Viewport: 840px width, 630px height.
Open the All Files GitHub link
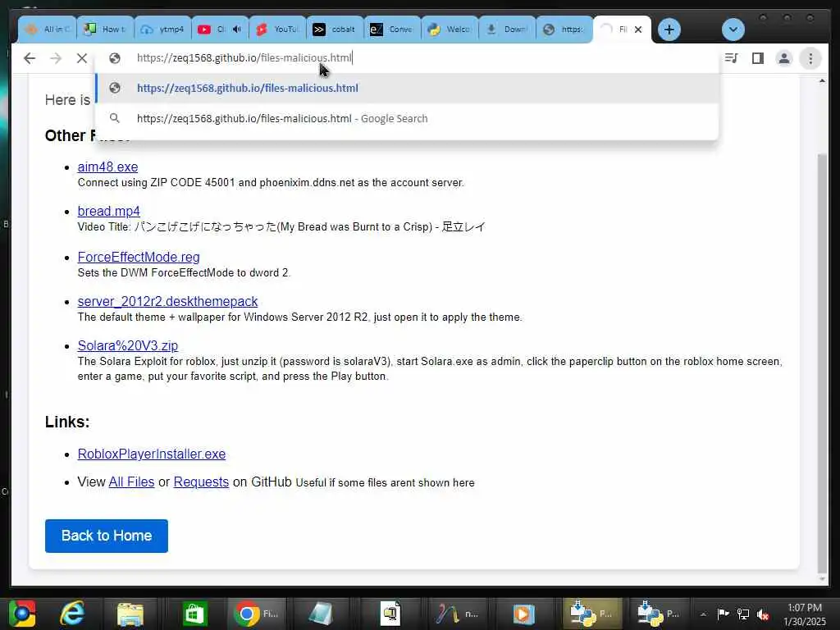pyautogui.click(x=131, y=482)
